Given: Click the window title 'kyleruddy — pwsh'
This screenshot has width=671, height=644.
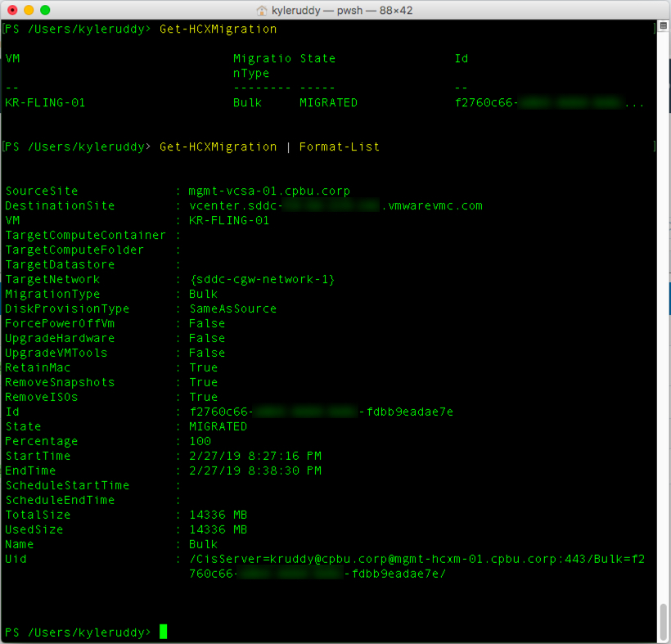Looking at the screenshot, I should tap(344, 10).
